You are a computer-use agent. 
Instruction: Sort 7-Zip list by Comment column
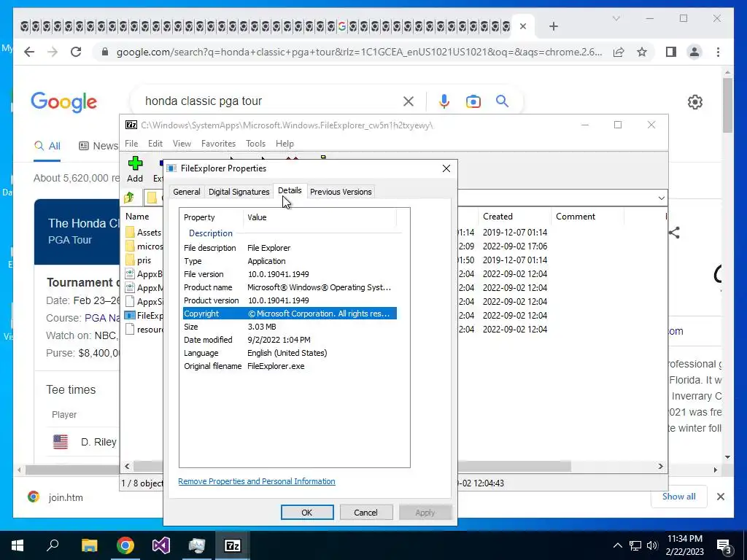[x=587, y=216]
